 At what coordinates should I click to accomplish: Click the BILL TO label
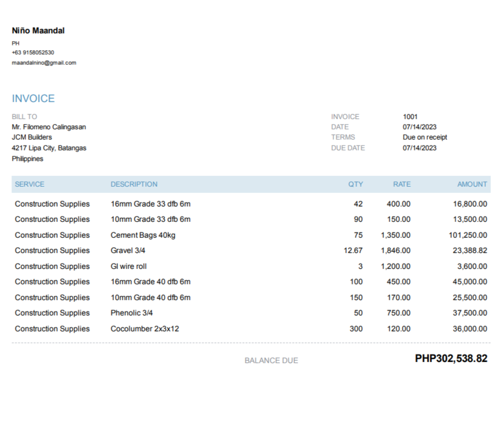[x=24, y=117]
